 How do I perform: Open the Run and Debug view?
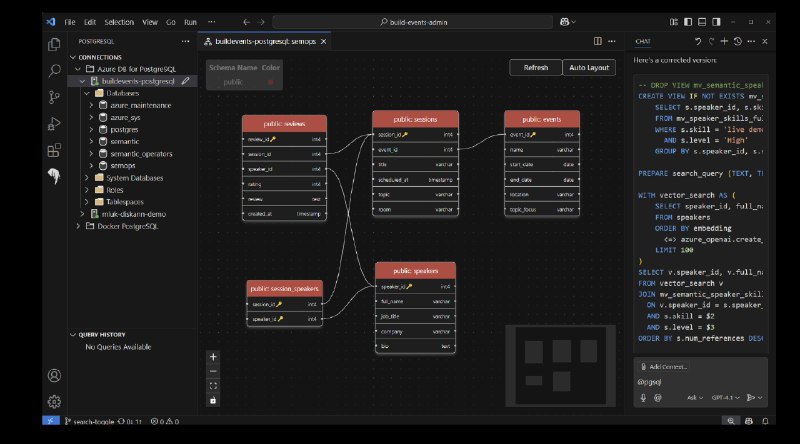pyautogui.click(x=54, y=124)
